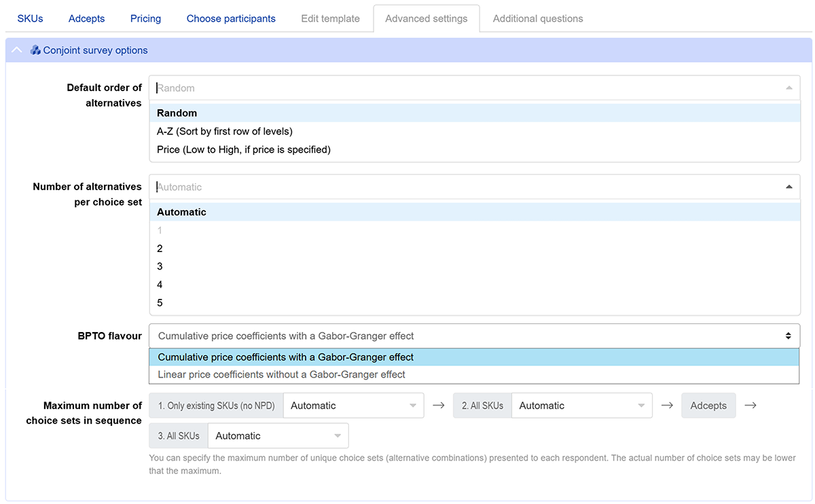Select the Advanced settings tab
Image resolution: width=815 pixels, height=504 pixels.
coord(426,18)
